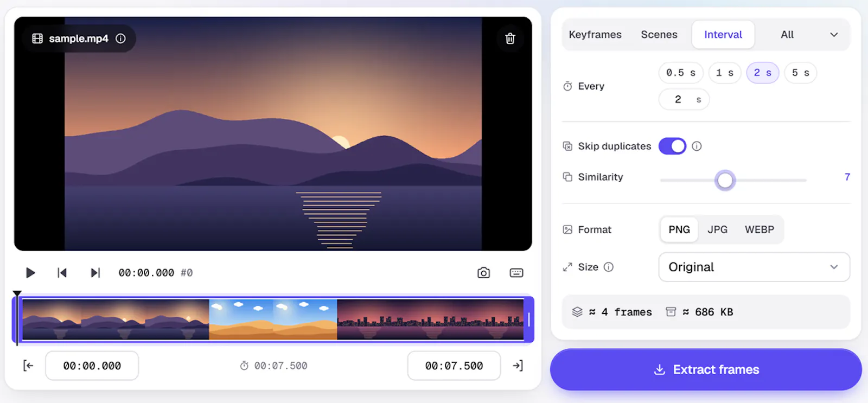Click the Format image icon
The width and height of the screenshot is (868, 403).
tap(567, 229)
